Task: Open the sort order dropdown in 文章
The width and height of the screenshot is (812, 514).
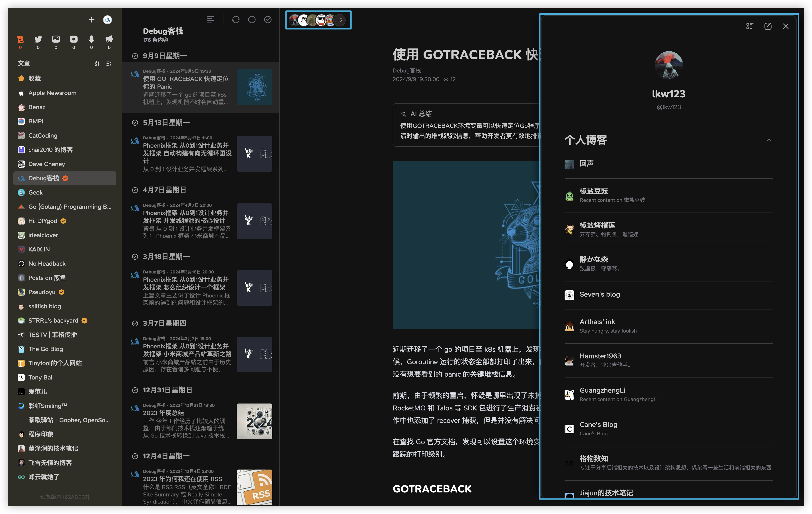Action: tap(97, 63)
